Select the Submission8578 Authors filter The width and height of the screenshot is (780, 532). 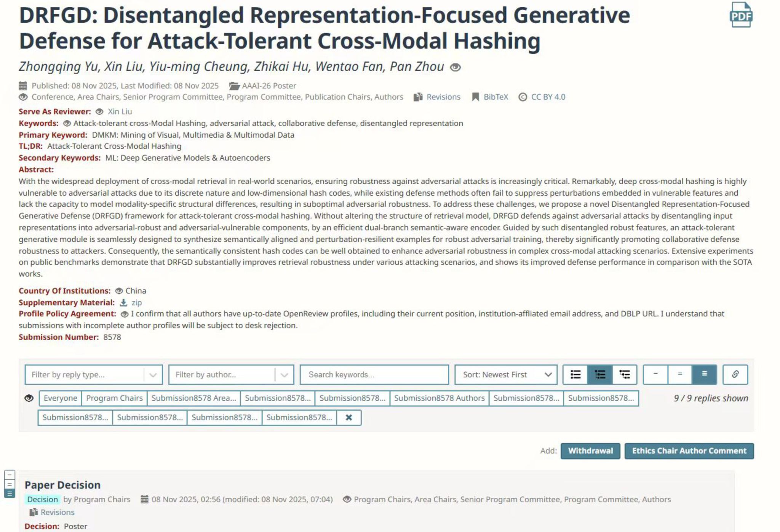point(439,398)
